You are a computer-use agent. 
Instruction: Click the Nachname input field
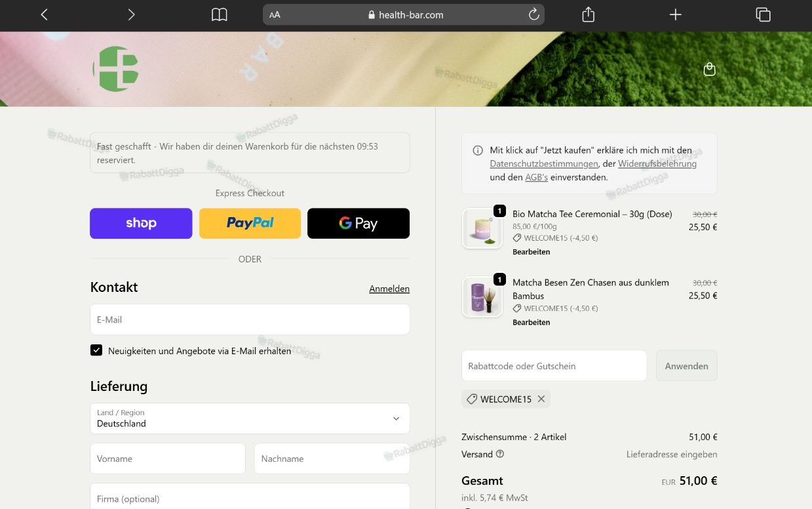[x=332, y=458]
